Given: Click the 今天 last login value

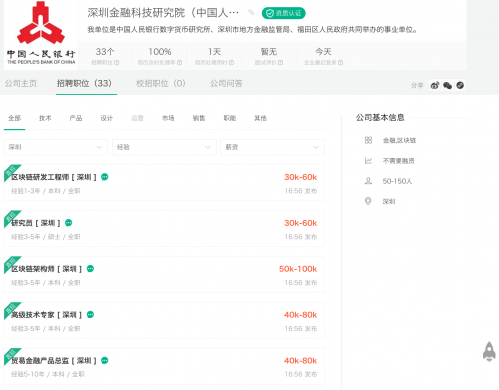Looking at the screenshot, I should tap(323, 52).
